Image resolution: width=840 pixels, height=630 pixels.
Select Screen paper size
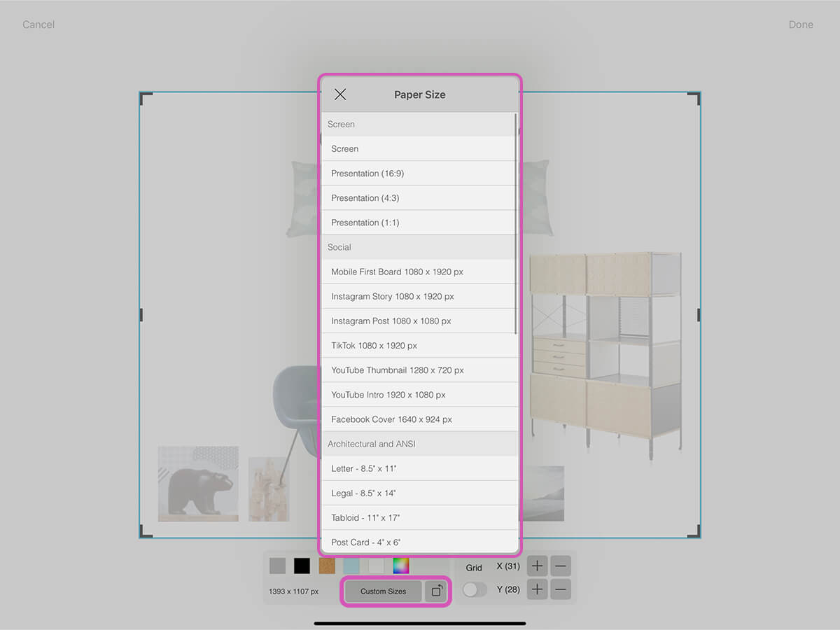[x=419, y=148]
